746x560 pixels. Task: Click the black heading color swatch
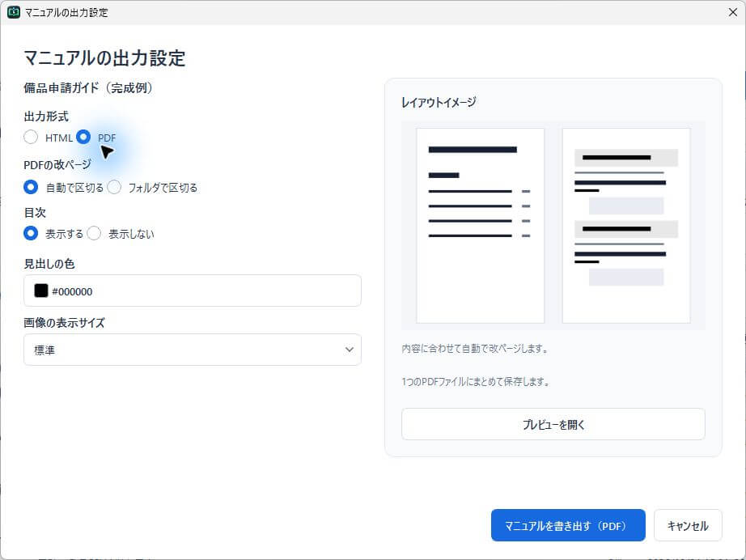click(x=41, y=291)
